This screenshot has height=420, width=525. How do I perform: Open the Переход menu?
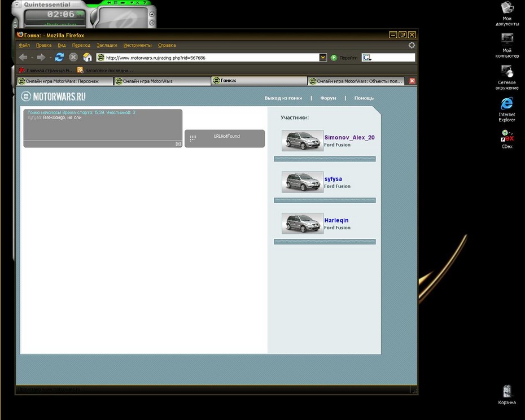[x=81, y=45]
